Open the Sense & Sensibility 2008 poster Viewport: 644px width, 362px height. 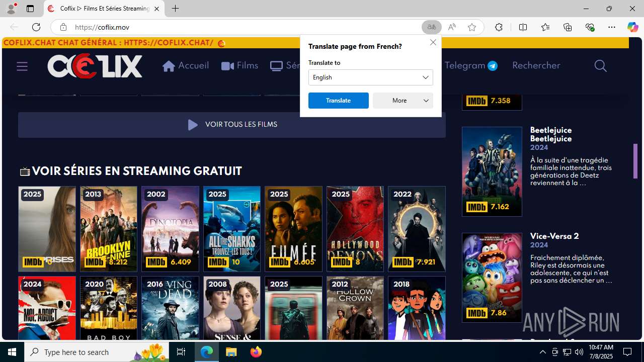[231, 308]
